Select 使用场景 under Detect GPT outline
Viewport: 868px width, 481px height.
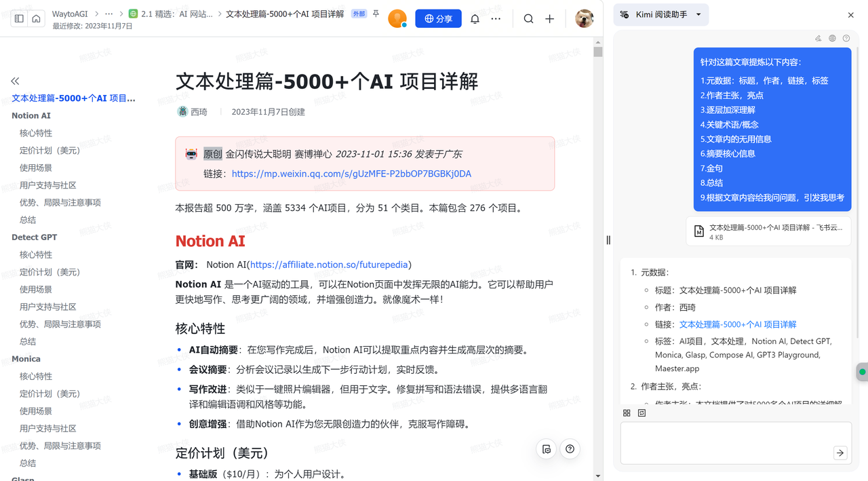(x=36, y=290)
